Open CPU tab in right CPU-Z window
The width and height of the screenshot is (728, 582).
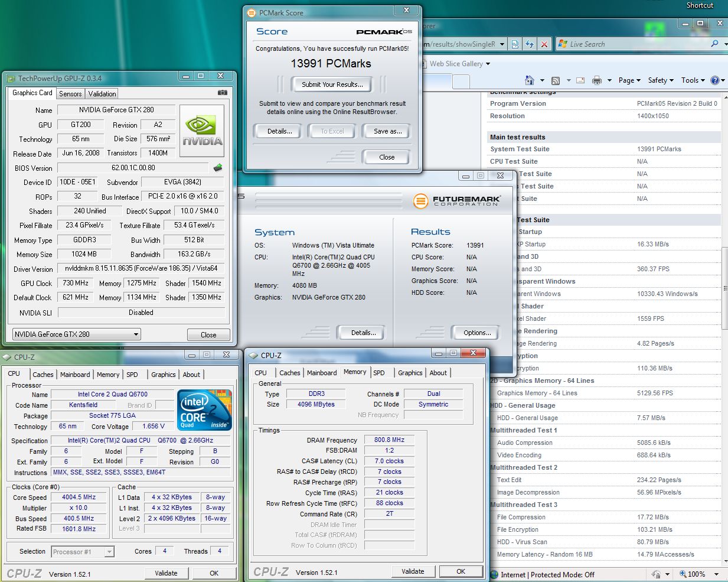(x=261, y=373)
